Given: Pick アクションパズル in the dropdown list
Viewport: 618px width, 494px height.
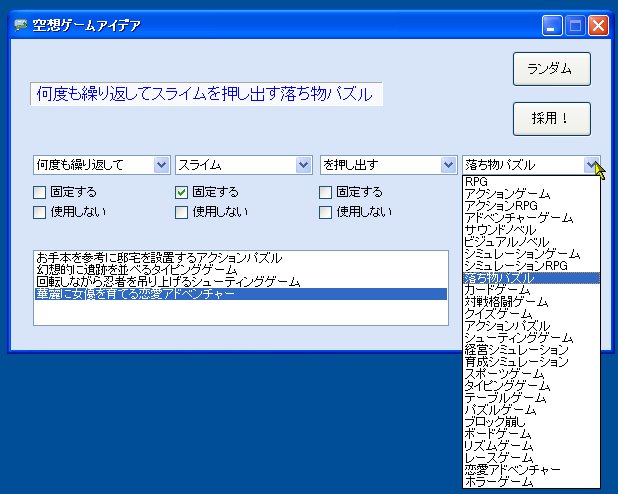Looking at the screenshot, I should [531, 326].
